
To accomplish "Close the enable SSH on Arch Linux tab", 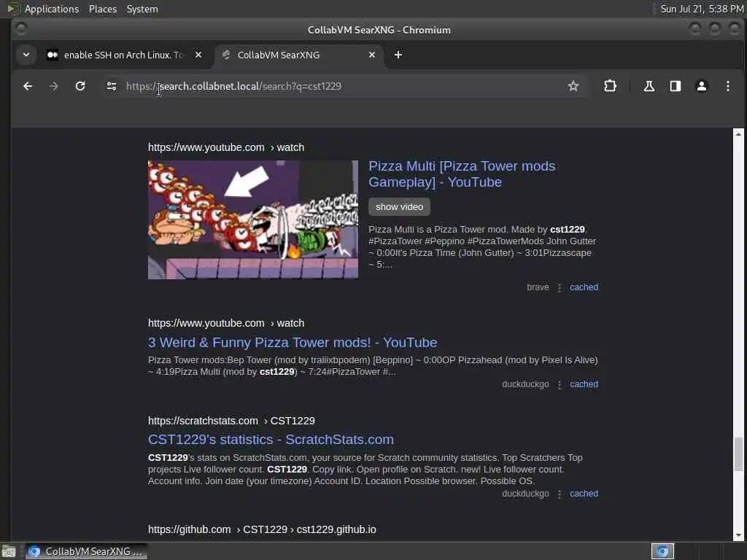I will (198, 55).
